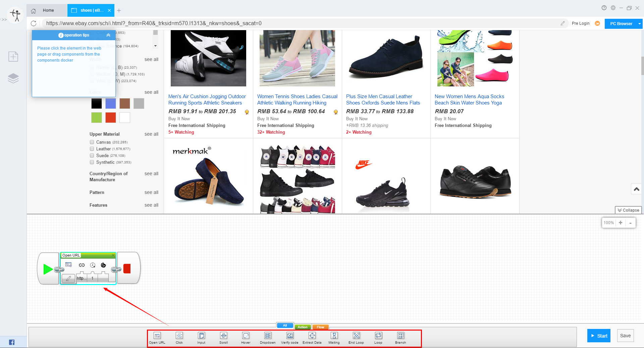Screen dimensions: 644x348
Task: Tick the Synthetic material checkbox
Action: point(92,162)
